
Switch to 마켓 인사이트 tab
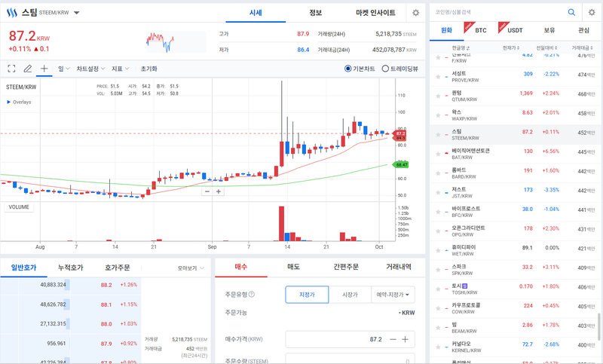(x=375, y=13)
